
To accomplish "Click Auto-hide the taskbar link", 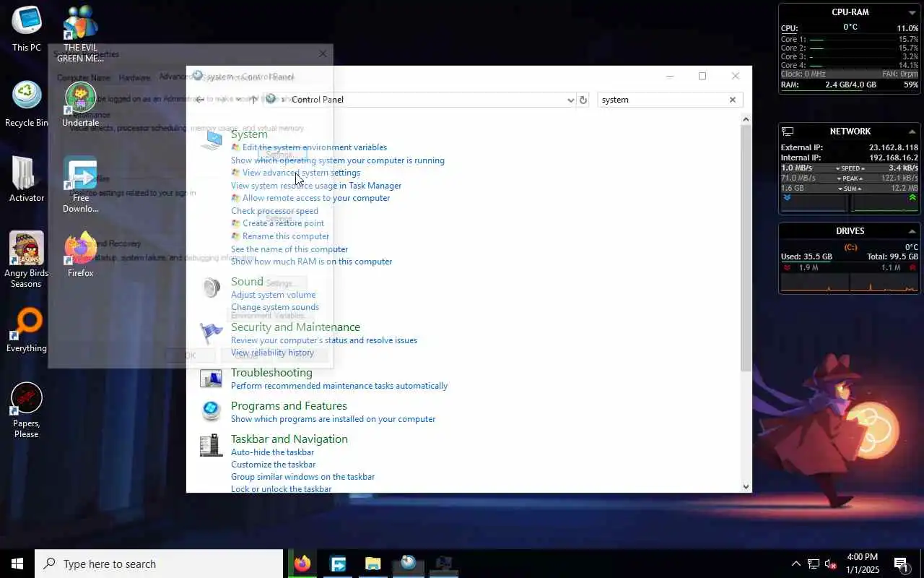I will [272, 452].
